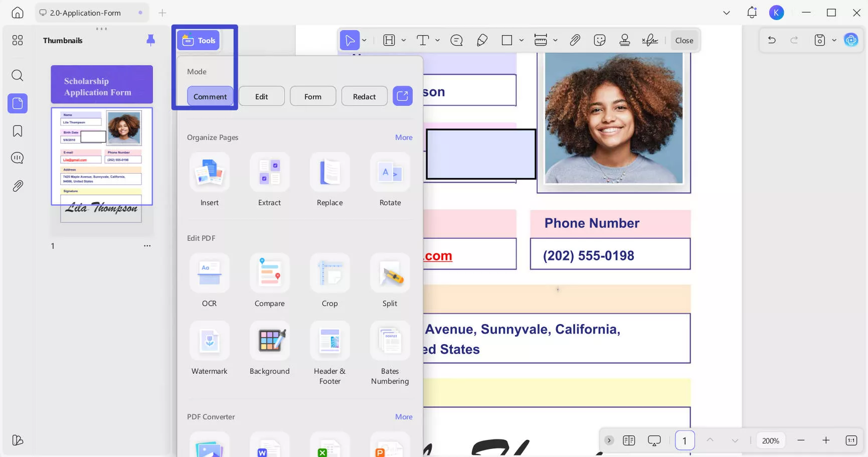Expand the shape tool dropdown

click(x=522, y=40)
